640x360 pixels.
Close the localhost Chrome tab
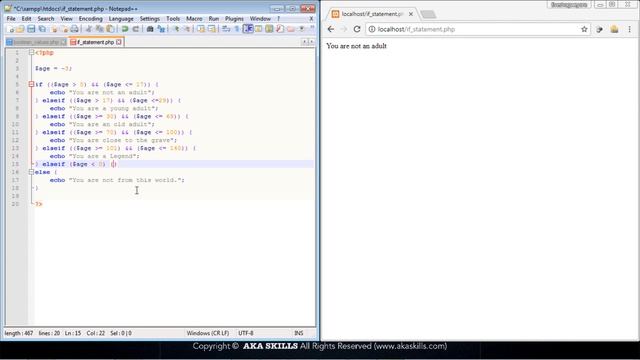tap(411, 14)
